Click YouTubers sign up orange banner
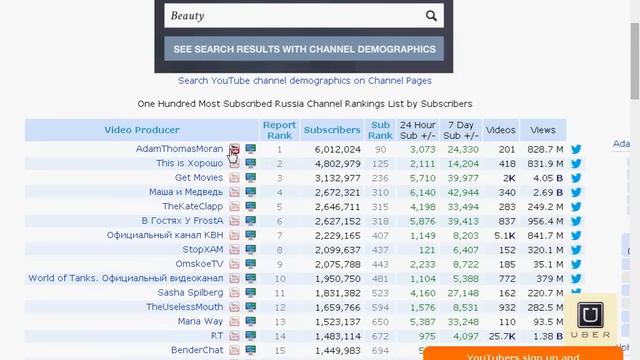The image size is (640, 360). [523, 353]
